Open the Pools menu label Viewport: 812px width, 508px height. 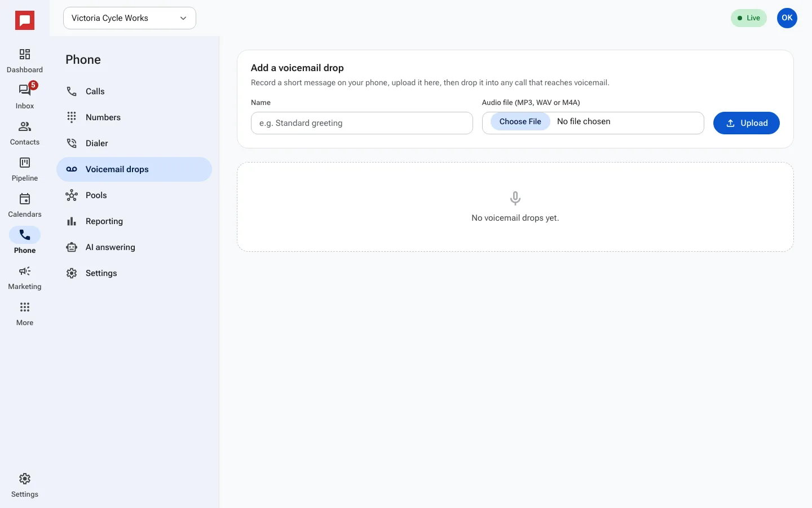click(x=96, y=195)
